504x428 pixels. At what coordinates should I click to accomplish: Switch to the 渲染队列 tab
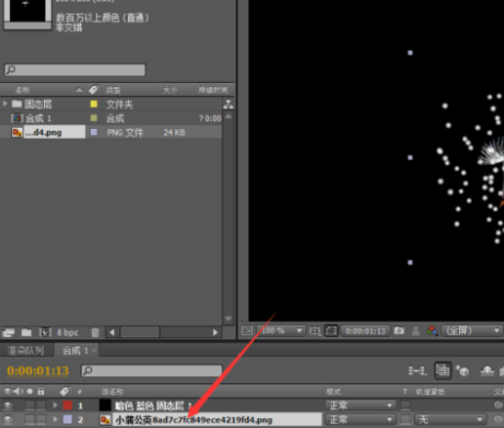(25, 351)
